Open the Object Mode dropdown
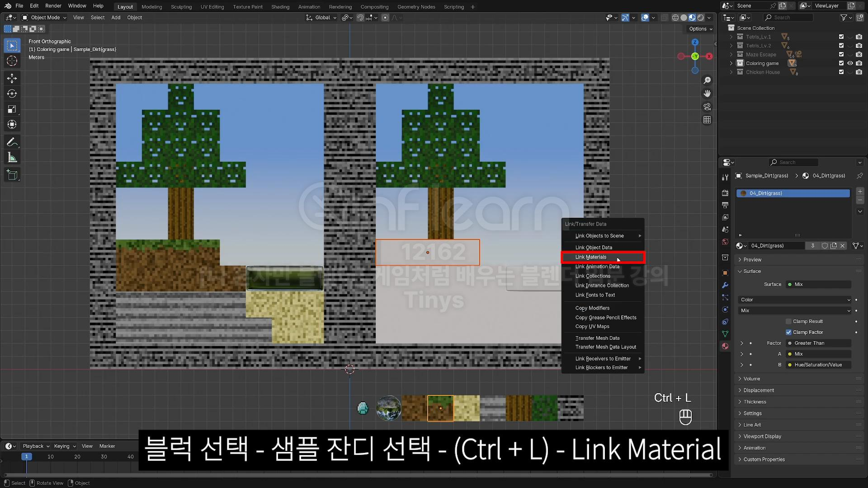Viewport: 868px width, 488px height. [44, 18]
